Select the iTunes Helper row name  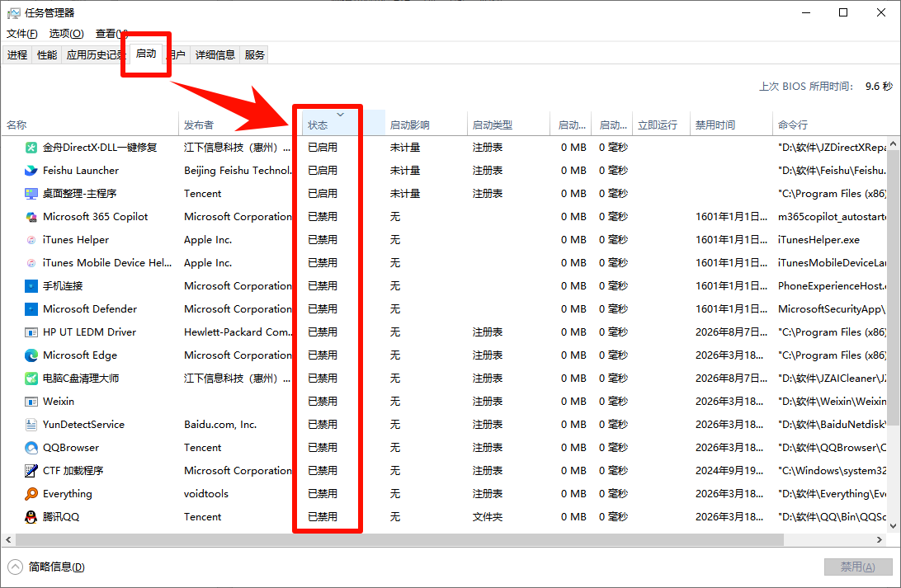pos(76,240)
